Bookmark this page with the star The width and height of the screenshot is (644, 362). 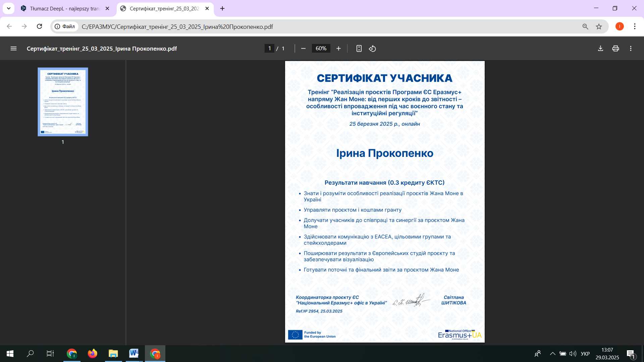599,26
